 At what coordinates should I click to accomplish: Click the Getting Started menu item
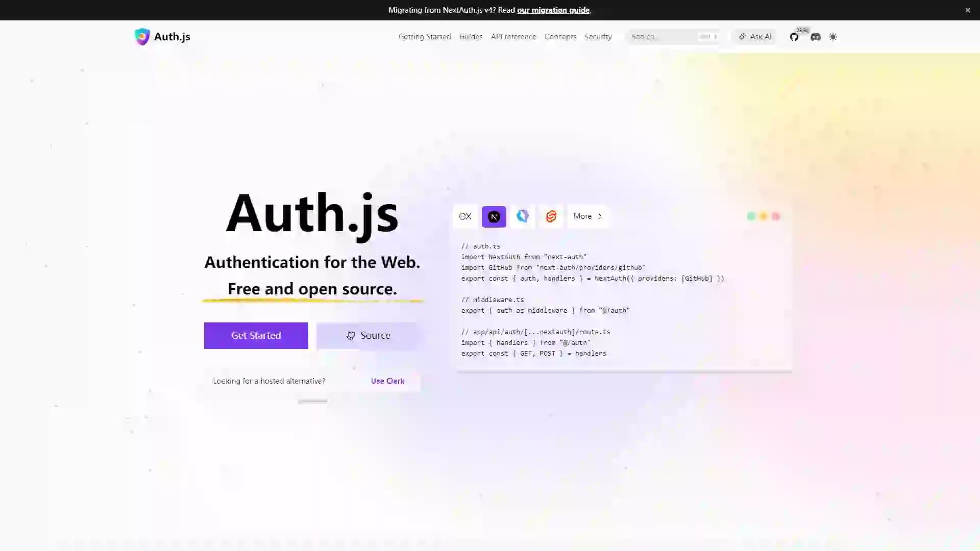[x=425, y=36]
